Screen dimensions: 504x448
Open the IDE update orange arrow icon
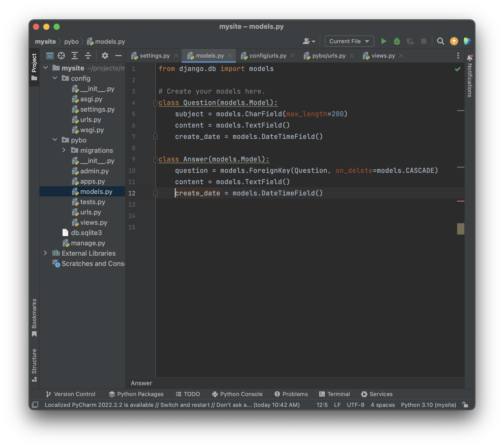click(454, 41)
